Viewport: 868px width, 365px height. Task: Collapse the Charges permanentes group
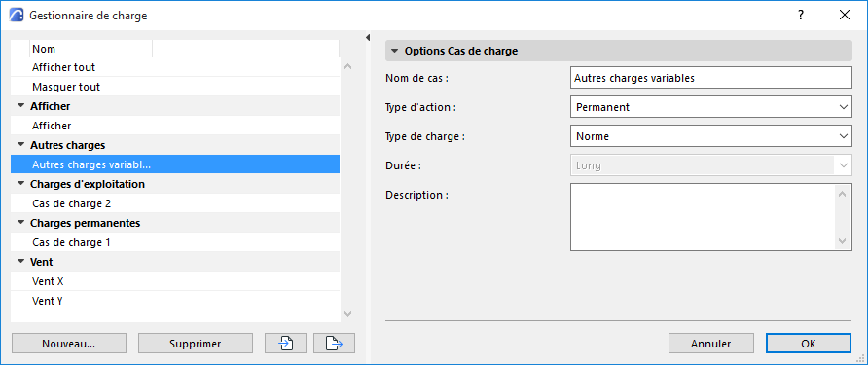(x=21, y=223)
